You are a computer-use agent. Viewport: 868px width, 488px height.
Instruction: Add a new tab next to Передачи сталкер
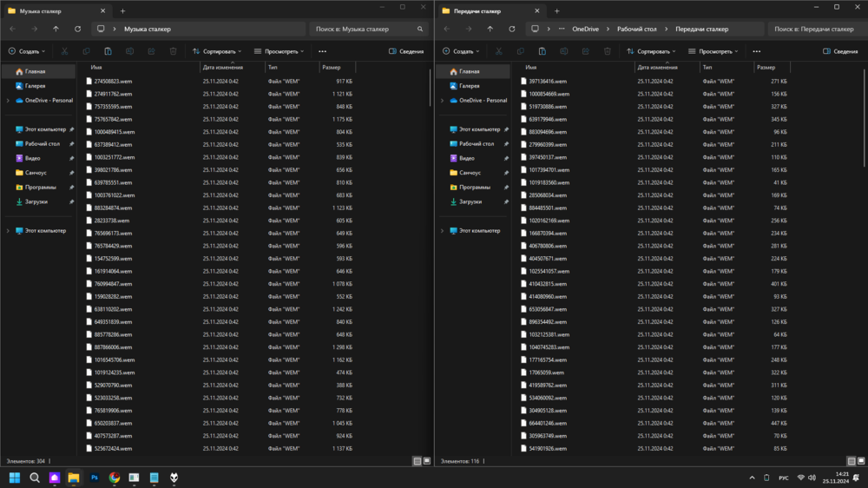pos(556,10)
